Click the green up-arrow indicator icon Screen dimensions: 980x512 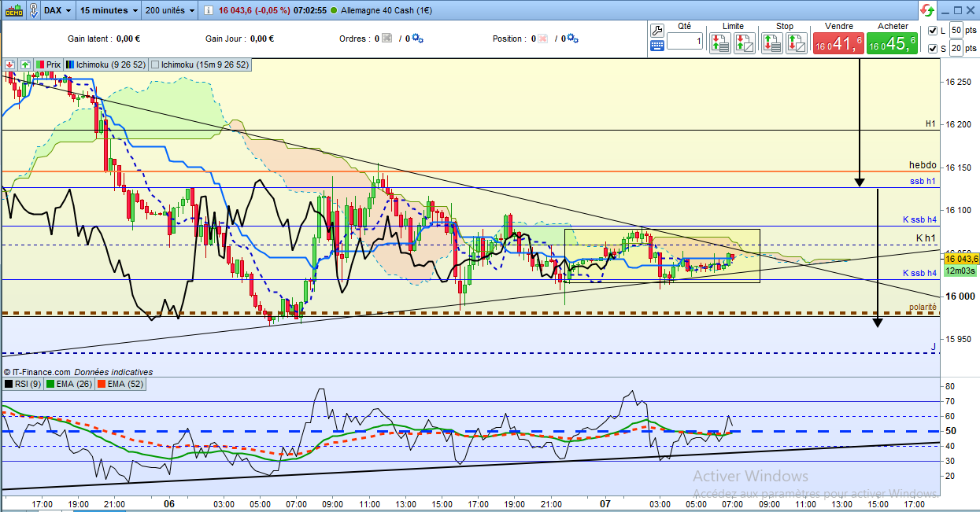coord(25,64)
